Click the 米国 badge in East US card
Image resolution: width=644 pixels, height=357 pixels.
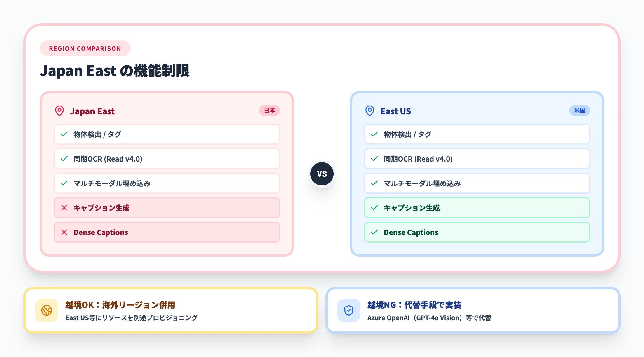click(x=580, y=111)
